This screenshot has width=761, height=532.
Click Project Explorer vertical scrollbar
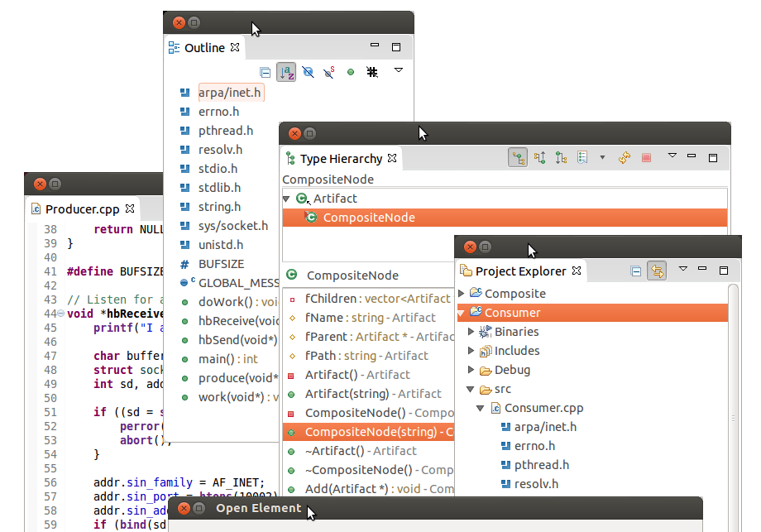(x=734, y=409)
